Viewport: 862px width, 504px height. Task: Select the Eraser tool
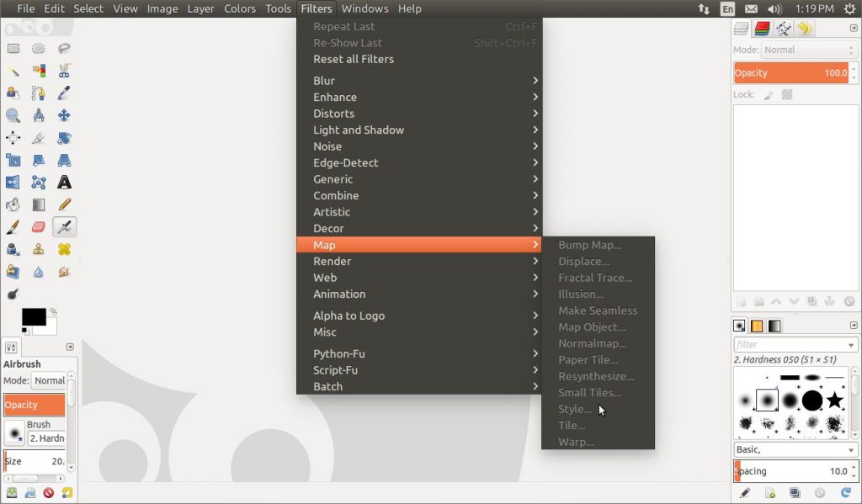tap(38, 225)
